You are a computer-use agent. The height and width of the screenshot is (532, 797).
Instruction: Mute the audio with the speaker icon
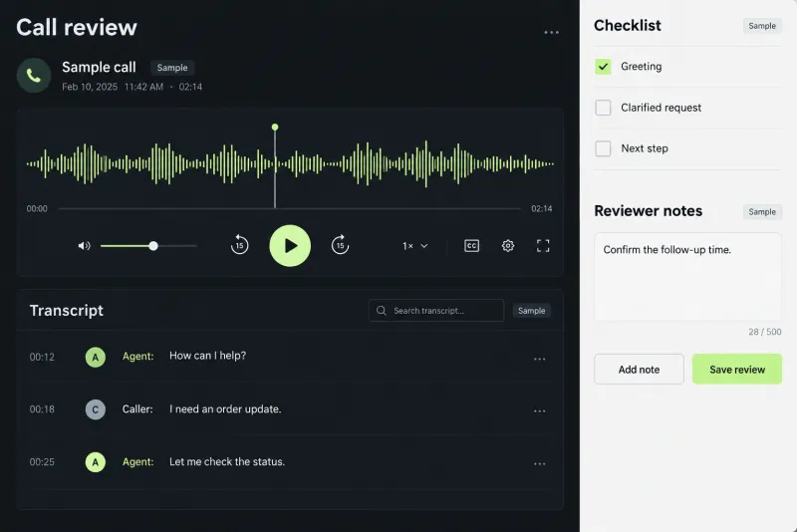(x=84, y=246)
